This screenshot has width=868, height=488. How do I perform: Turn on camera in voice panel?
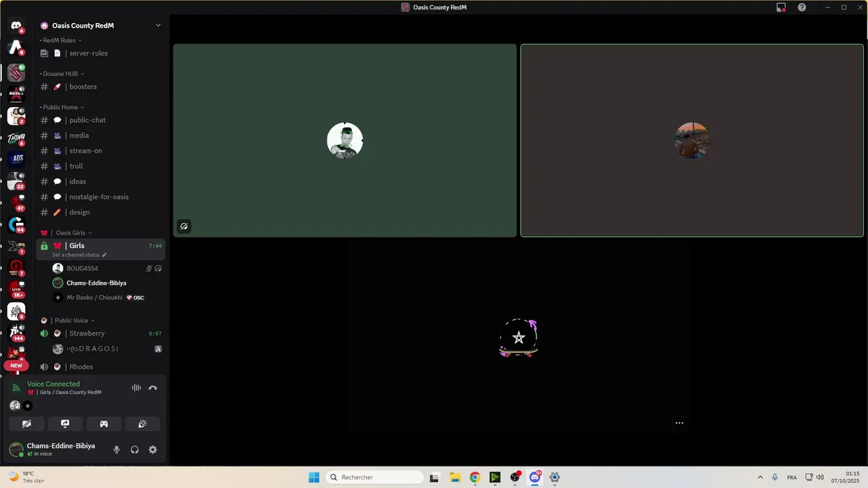(26, 424)
